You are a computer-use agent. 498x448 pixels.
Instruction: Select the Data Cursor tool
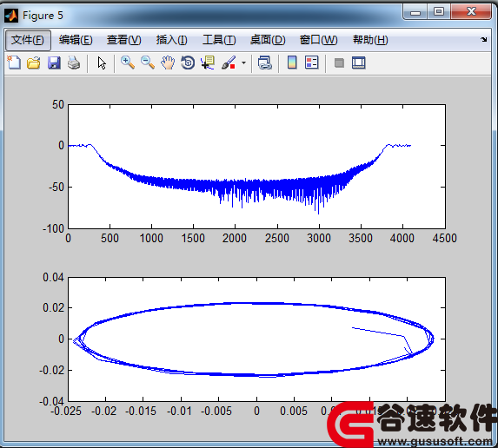(208, 63)
